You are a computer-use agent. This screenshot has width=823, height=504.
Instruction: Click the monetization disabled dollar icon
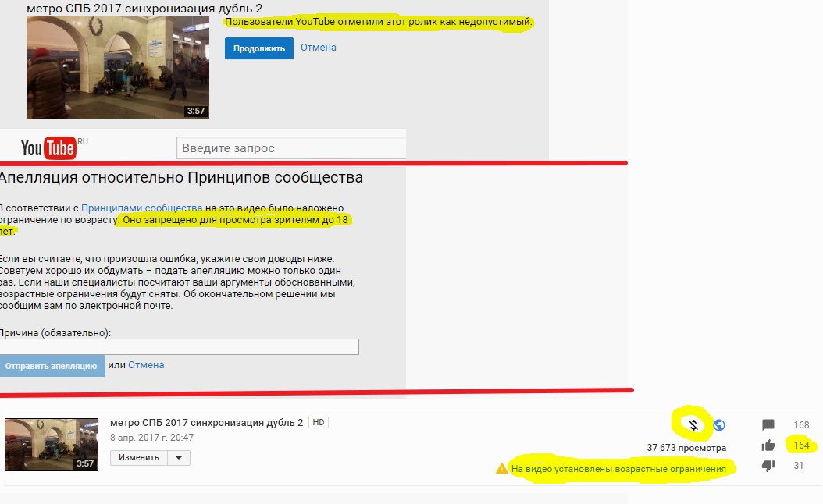[693, 424]
